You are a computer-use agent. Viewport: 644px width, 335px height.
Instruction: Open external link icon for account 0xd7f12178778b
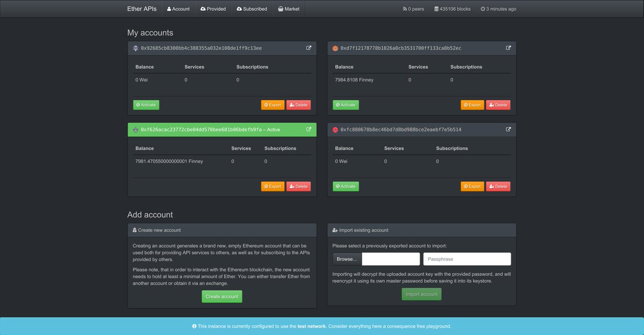click(x=508, y=48)
